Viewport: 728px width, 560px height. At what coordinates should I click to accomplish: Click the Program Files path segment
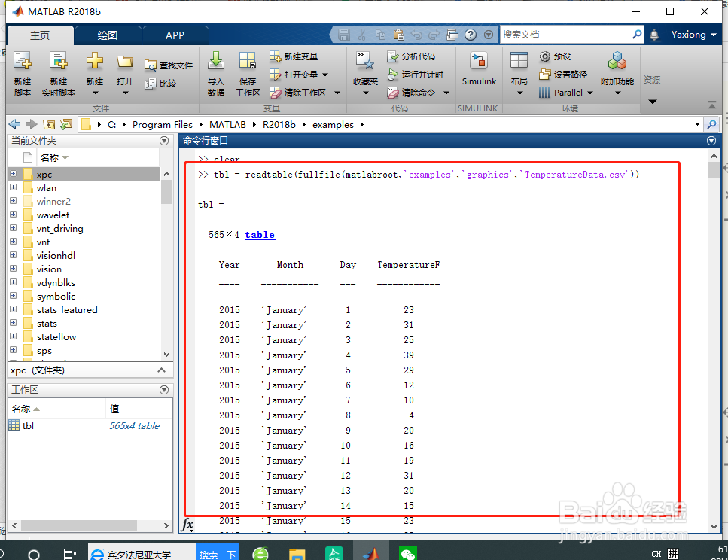click(163, 124)
